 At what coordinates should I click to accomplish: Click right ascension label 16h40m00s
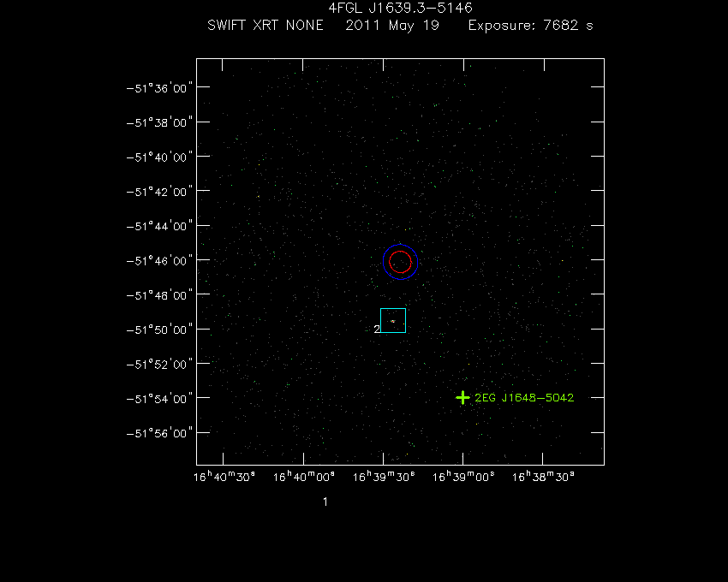[x=304, y=477]
